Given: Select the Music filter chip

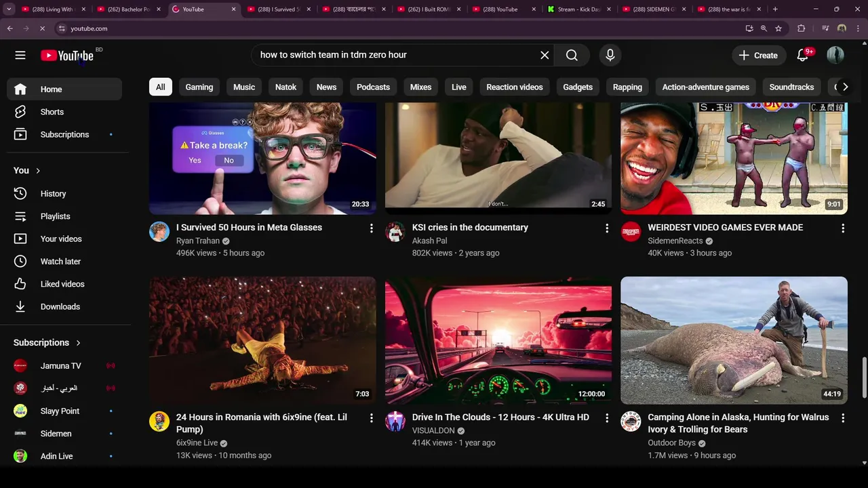Looking at the screenshot, I should click(244, 87).
